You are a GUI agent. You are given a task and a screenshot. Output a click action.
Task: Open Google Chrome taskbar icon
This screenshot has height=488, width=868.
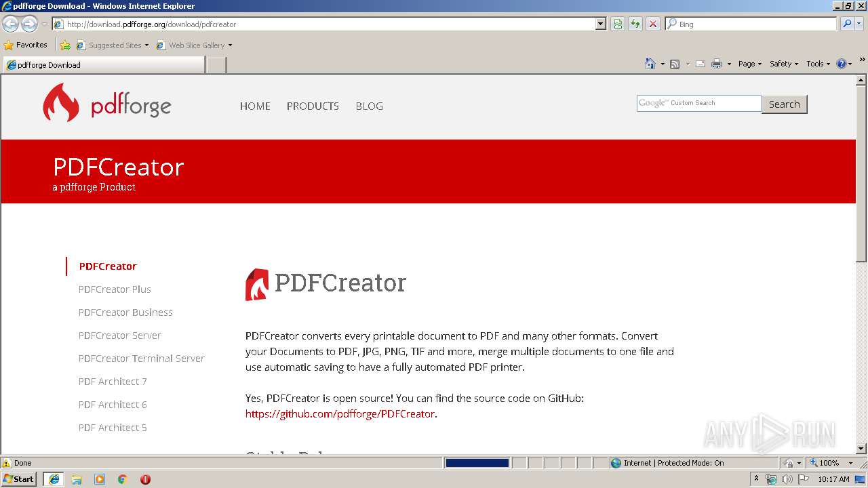123,479
